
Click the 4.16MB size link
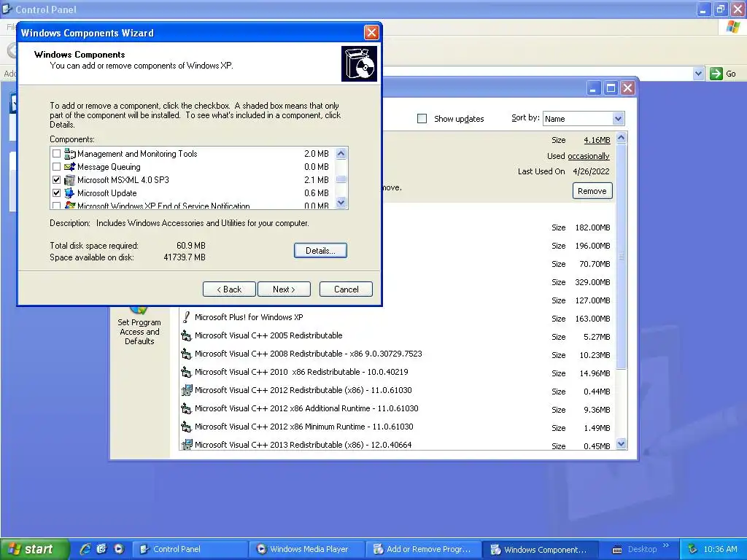pos(597,140)
